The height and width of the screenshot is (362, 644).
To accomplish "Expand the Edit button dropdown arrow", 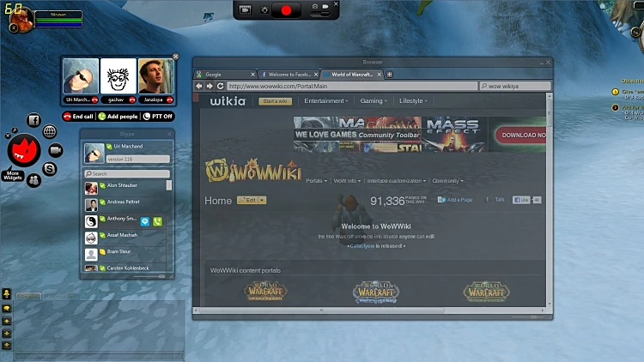I will click(x=261, y=200).
